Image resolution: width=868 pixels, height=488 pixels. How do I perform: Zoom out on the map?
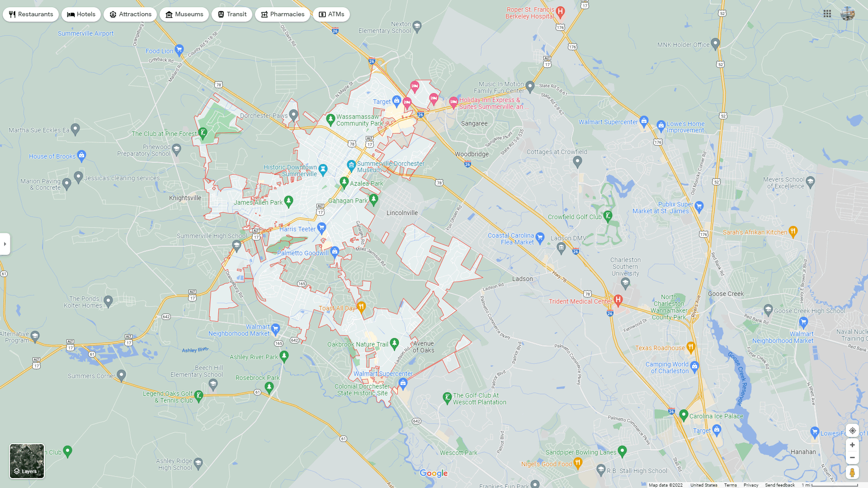coord(852,457)
